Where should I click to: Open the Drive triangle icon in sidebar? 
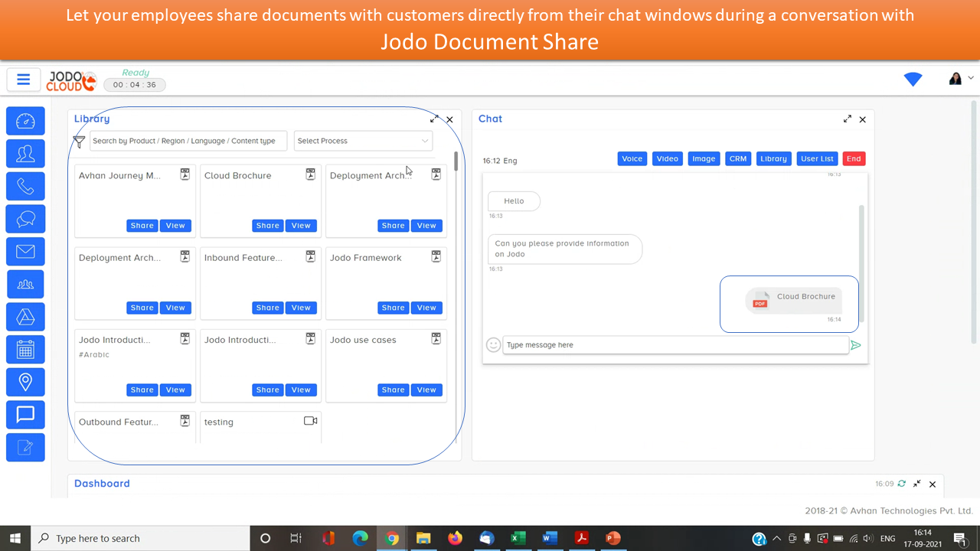click(25, 317)
